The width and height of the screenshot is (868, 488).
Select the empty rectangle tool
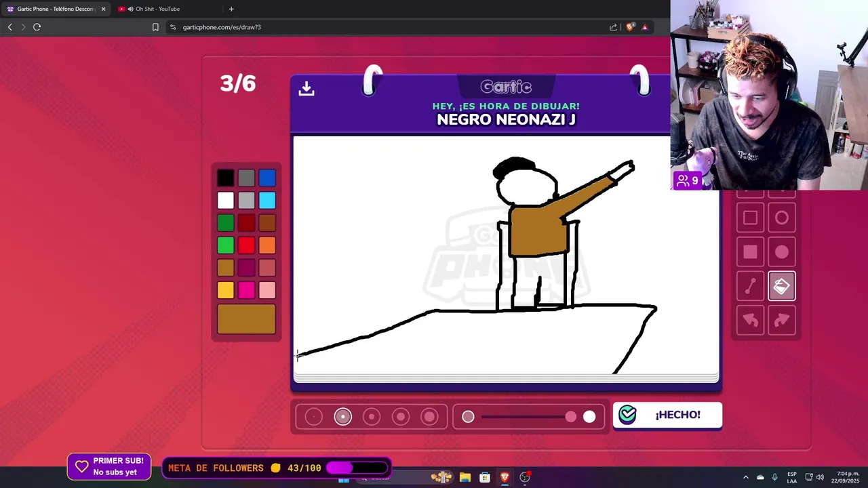[750, 218]
